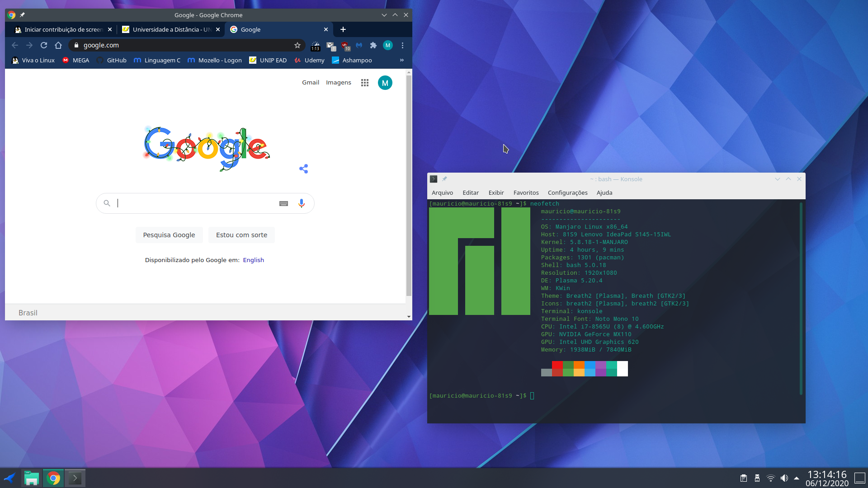Click the Pesquisa Google button
This screenshot has height=488, width=868.
[x=169, y=235]
